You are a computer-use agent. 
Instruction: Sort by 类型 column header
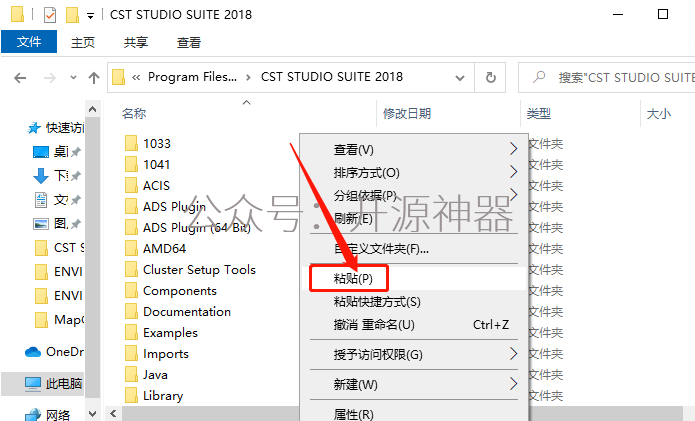coord(539,114)
